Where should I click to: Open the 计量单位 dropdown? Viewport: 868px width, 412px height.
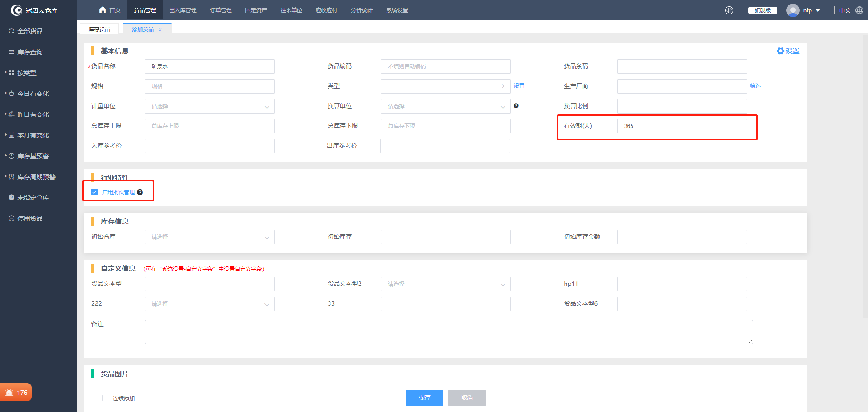tap(210, 106)
